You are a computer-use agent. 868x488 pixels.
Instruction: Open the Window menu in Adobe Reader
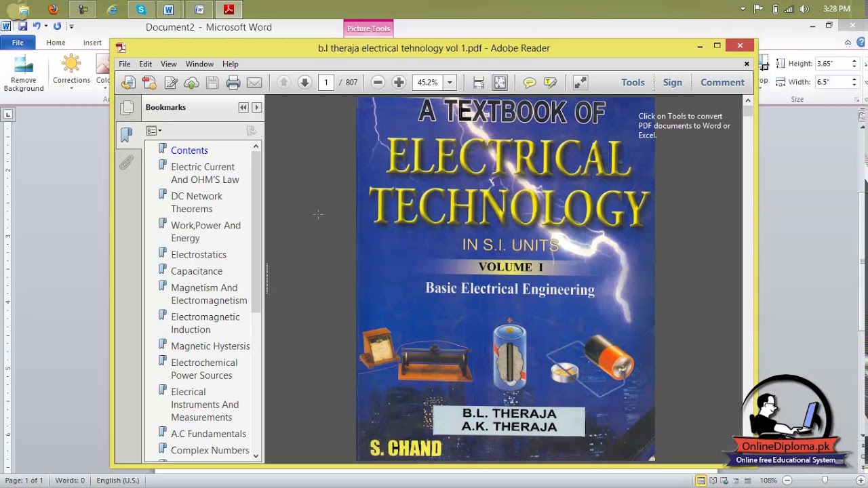(x=199, y=64)
